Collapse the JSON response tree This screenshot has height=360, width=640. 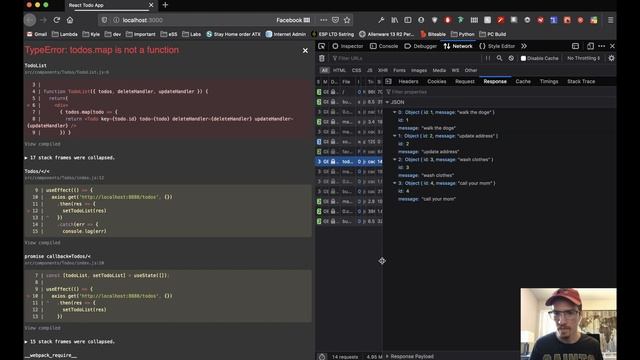tap(387, 102)
